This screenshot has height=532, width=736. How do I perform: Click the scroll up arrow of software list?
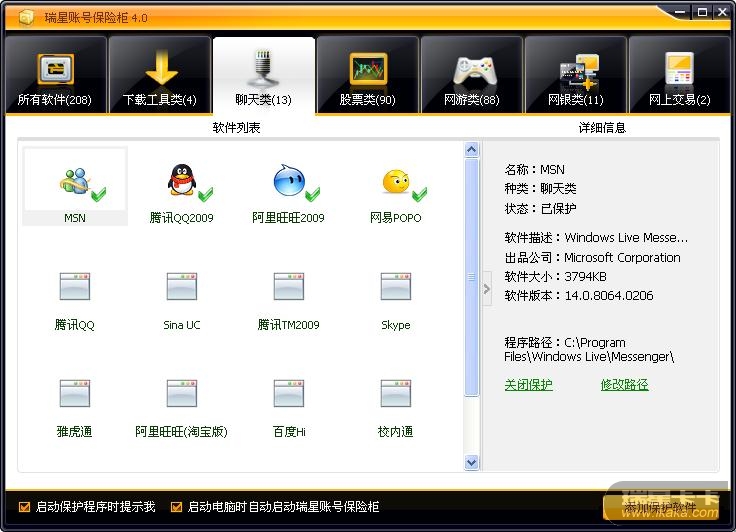pyautogui.click(x=471, y=150)
